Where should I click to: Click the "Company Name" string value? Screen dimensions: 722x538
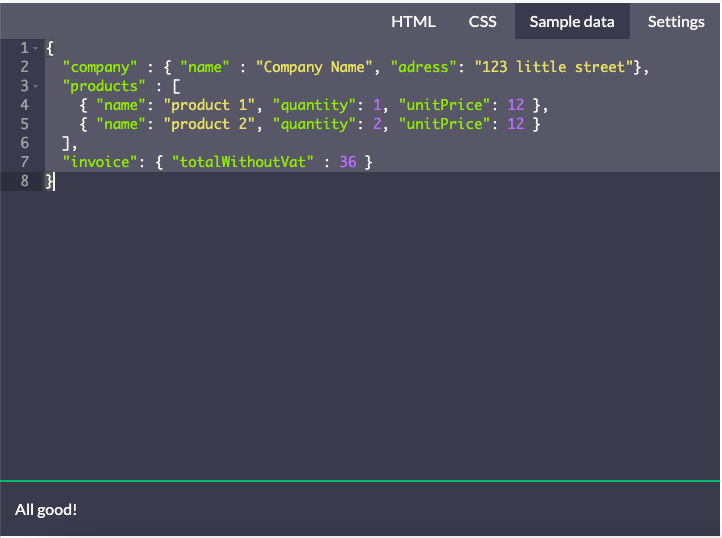pyautogui.click(x=314, y=67)
